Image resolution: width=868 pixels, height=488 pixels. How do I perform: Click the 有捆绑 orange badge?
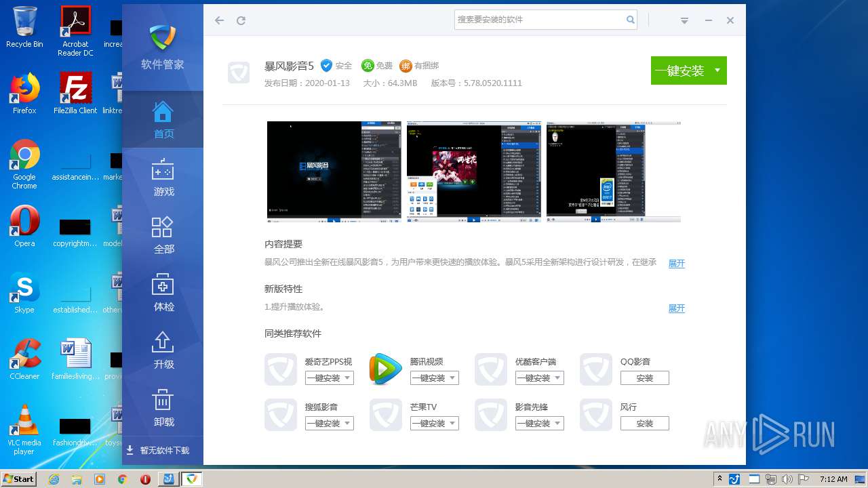(x=406, y=65)
